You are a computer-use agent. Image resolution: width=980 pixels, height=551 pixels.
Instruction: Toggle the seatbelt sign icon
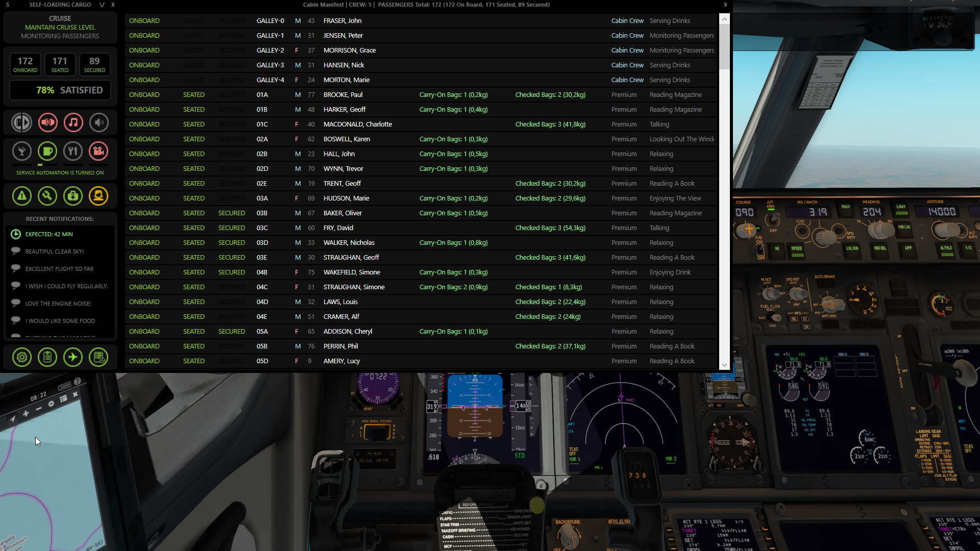click(x=47, y=122)
